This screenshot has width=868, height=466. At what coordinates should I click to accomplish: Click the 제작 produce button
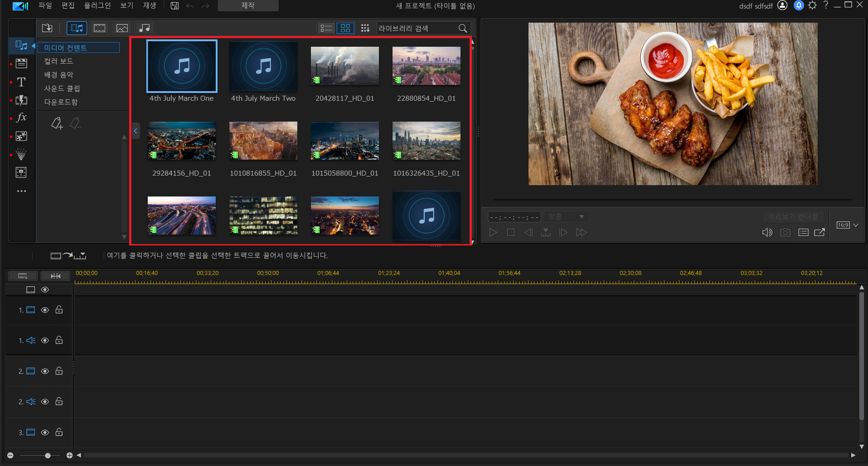click(x=248, y=5)
